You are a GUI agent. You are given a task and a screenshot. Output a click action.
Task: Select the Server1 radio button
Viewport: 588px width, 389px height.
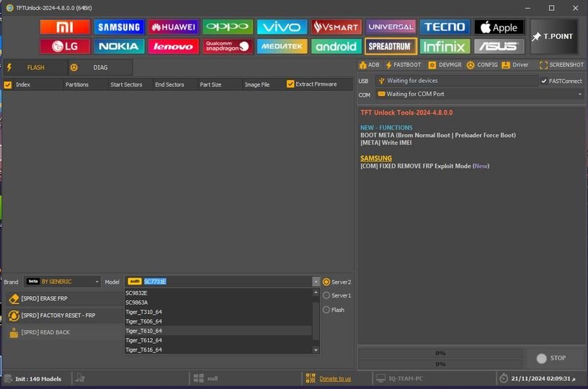click(x=326, y=295)
